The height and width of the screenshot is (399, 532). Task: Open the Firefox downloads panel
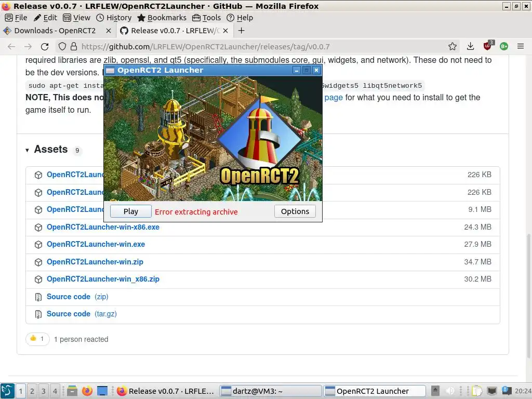[470, 46]
